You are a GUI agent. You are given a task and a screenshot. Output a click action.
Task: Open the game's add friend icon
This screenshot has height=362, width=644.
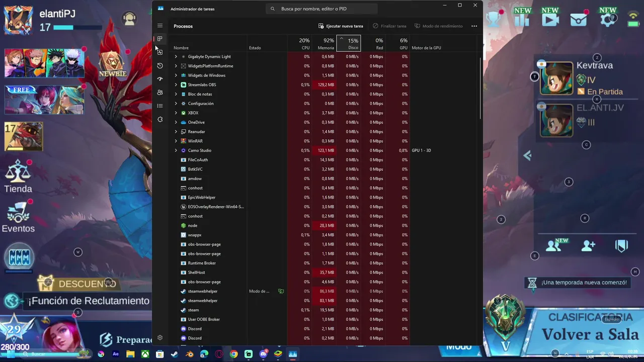[588, 245]
